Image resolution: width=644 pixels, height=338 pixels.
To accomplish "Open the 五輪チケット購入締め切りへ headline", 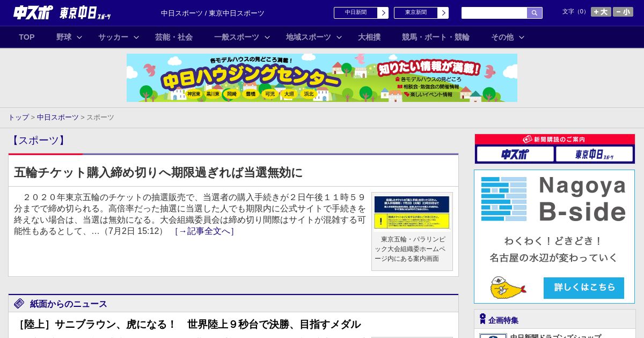I will [158, 172].
